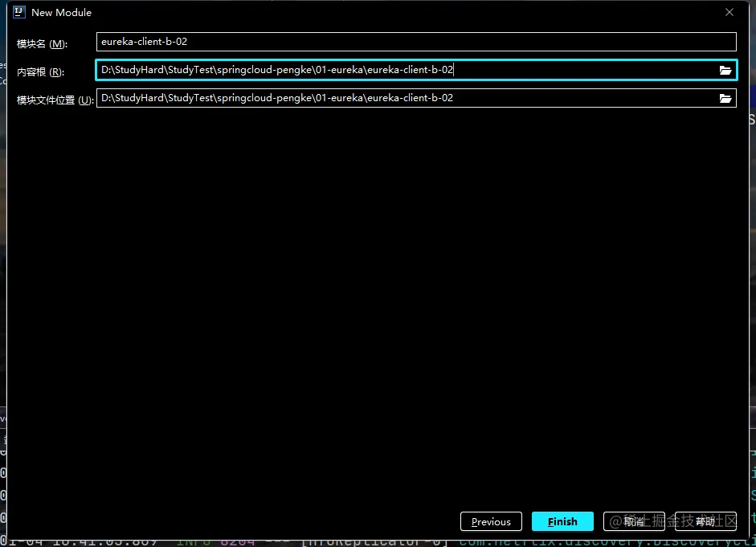Click the Finish button
Viewport: 756px width, 547px height.
tap(562, 521)
